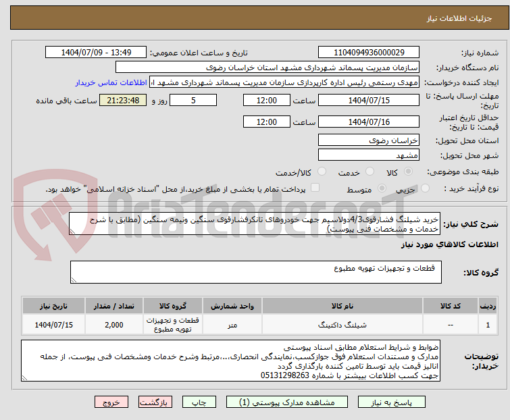Click the 'جزئیات اطلاعات نیاز' page title
The height and width of the screenshot is (420, 510).
[459, 18]
